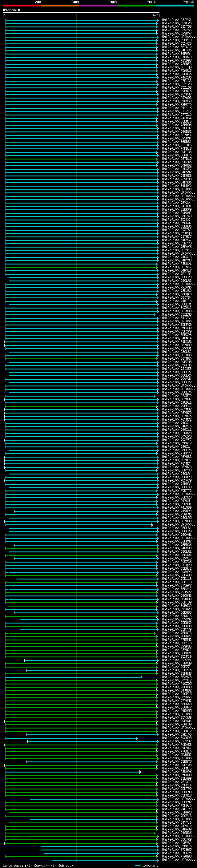Select label UniRef100_A9PBZ5
Viewport: 197px width, 868px height.
(x=177, y=91)
